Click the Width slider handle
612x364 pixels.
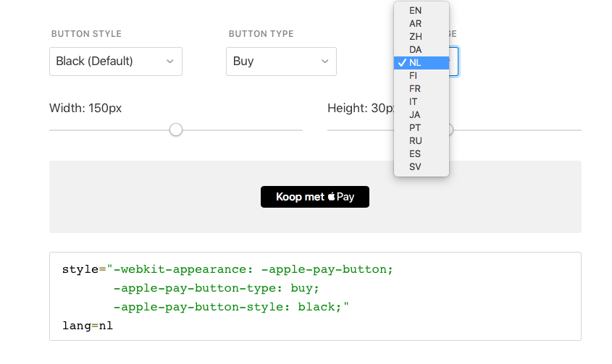point(176,130)
